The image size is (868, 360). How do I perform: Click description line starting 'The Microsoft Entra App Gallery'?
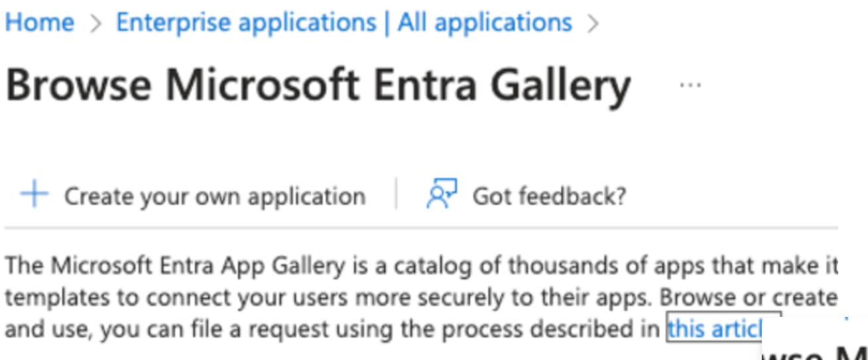421,267
